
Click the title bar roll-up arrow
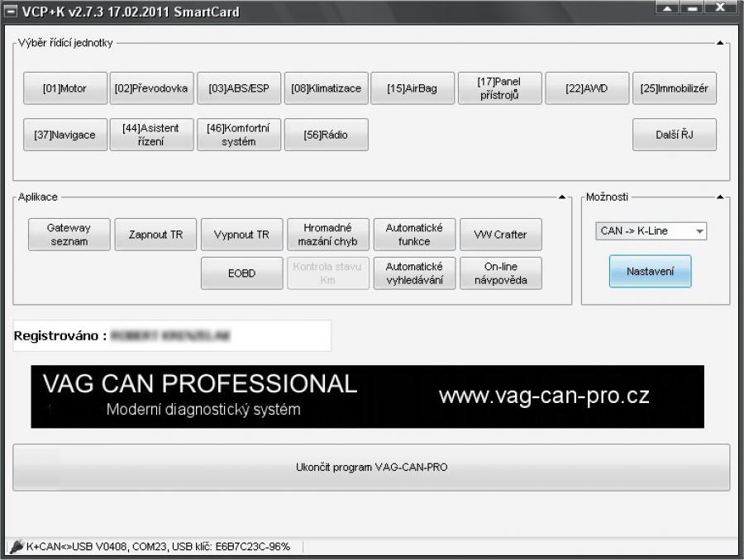[x=667, y=8]
